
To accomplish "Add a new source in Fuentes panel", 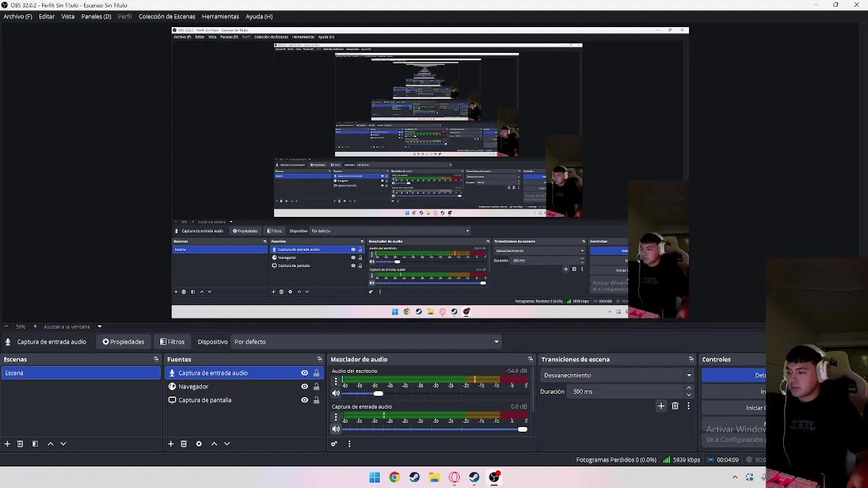I will point(171,444).
